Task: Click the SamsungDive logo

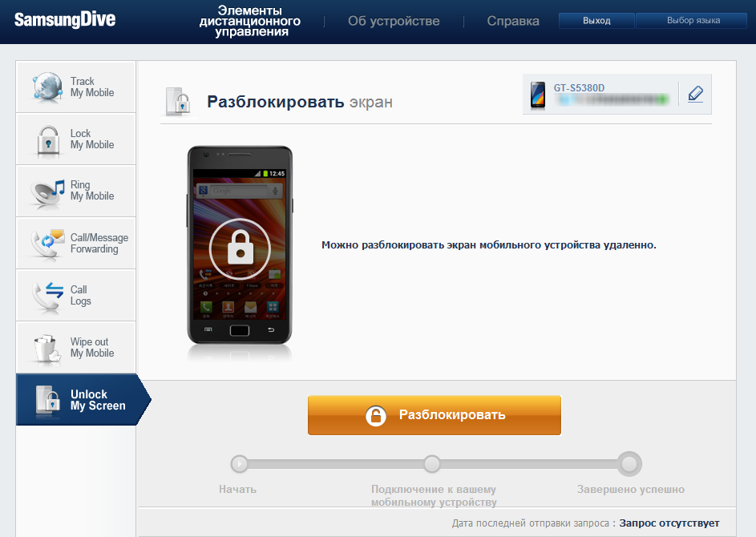Action: [x=65, y=20]
